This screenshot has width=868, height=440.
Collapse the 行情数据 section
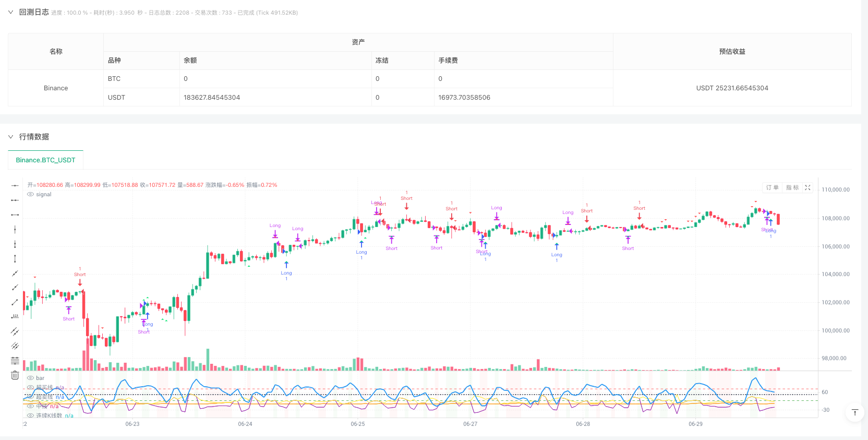tap(10, 137)
